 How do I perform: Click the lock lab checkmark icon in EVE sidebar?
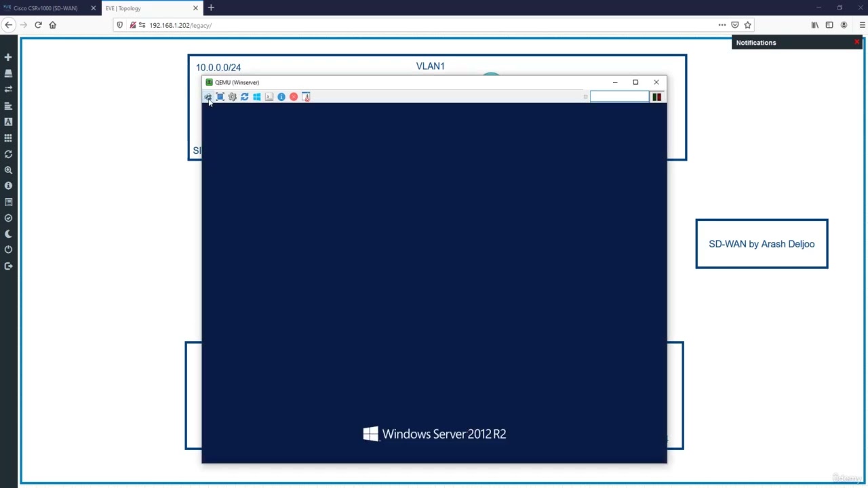point(8,218)
